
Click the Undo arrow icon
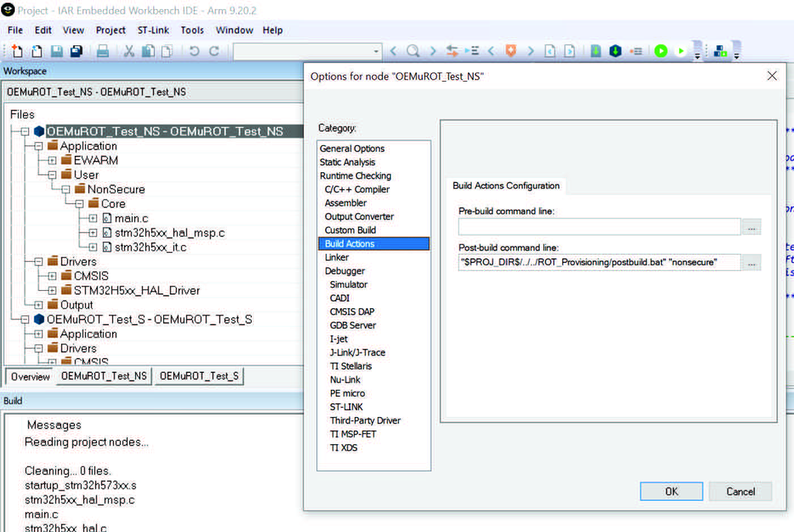click(x=194, y=51)
